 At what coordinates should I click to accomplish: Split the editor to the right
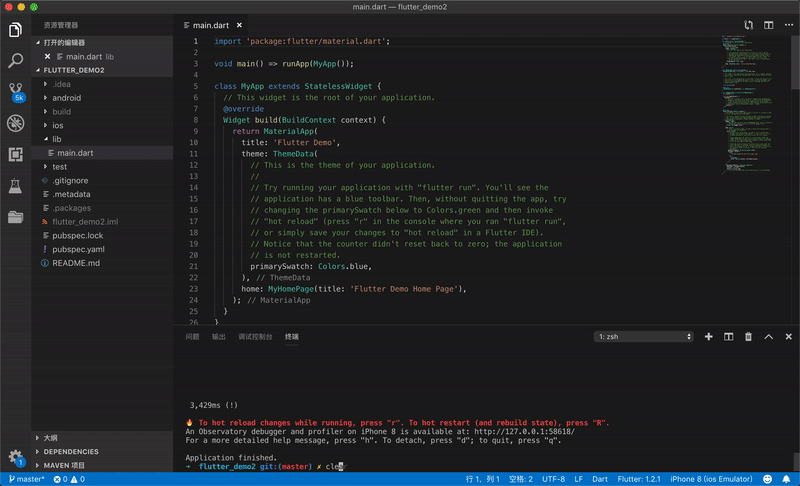(768, 24)
